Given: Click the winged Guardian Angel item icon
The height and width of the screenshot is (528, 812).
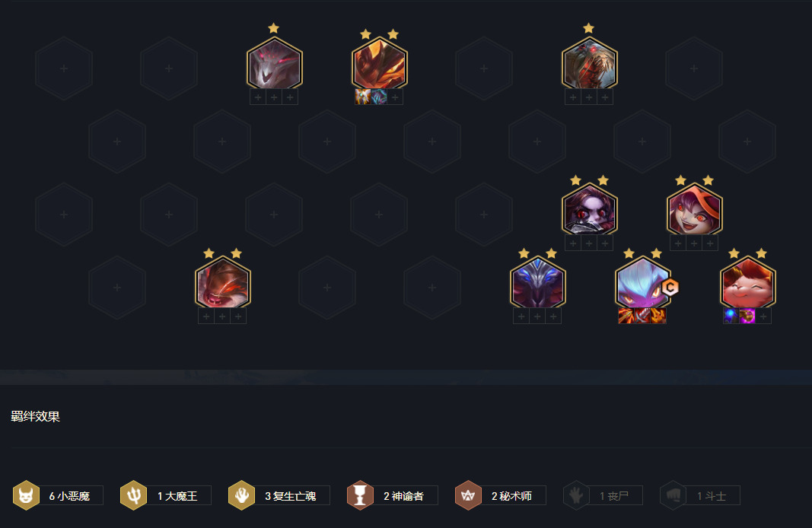Looking at the screenshot, I should coord(362,97).
